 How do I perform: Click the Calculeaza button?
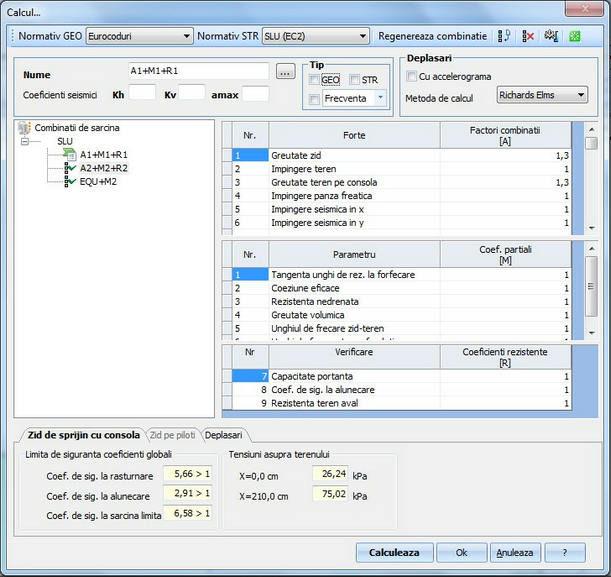(x=394, y=552)
